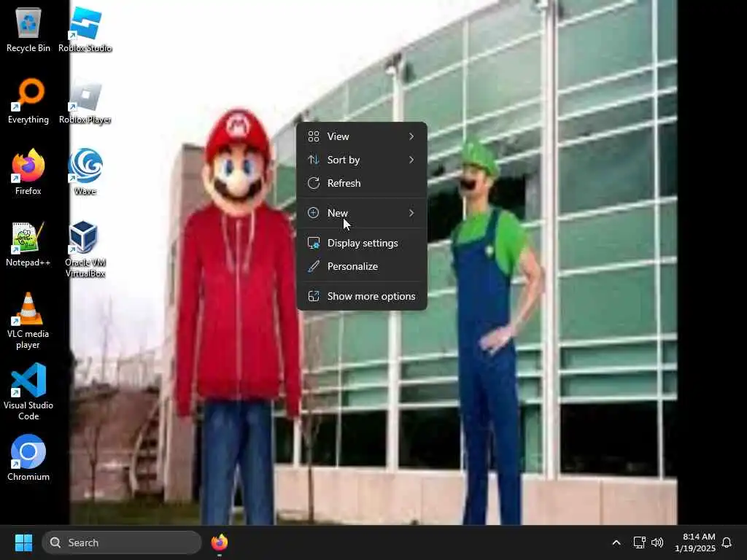This screenshot has width=747, height=560.
Task: Click the Firefox icon in taskbar
Action: pyautogui.click(x=219, y=542)
